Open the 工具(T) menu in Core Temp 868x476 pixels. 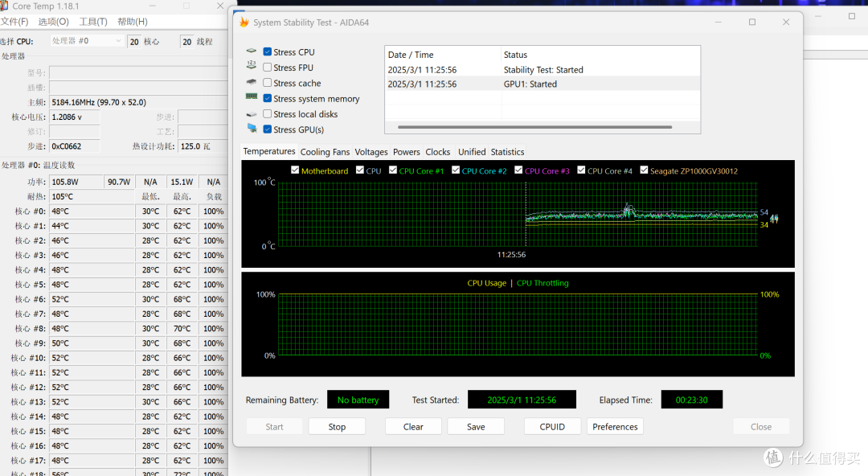point(93,22)
